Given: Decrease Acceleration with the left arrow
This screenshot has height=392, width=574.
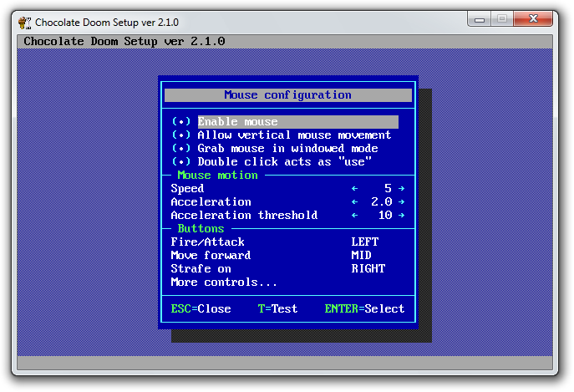Looking at the screenshot, I should (x=354, y=202).
